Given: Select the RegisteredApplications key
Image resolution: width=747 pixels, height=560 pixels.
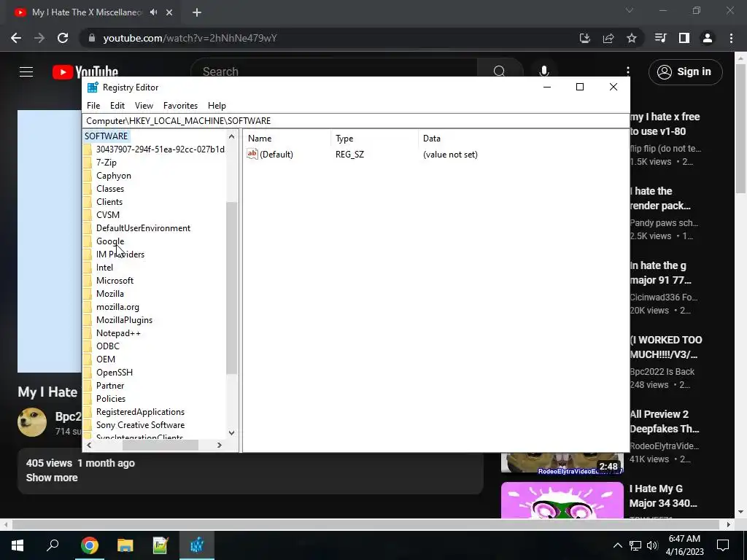Looking at the screenshot, I should (140, 412).
